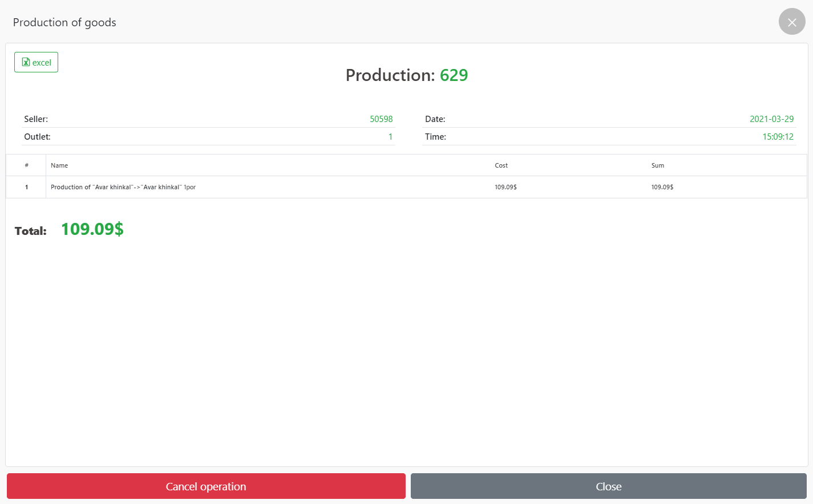The height and width of the screenshot is (504, 813).
Task: Click the # column header
Action: point(26,165)
